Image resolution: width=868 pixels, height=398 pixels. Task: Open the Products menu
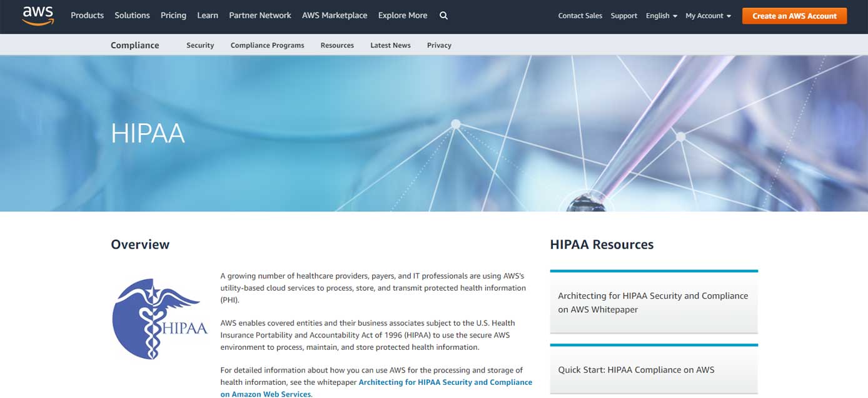[x=87, y=16]
